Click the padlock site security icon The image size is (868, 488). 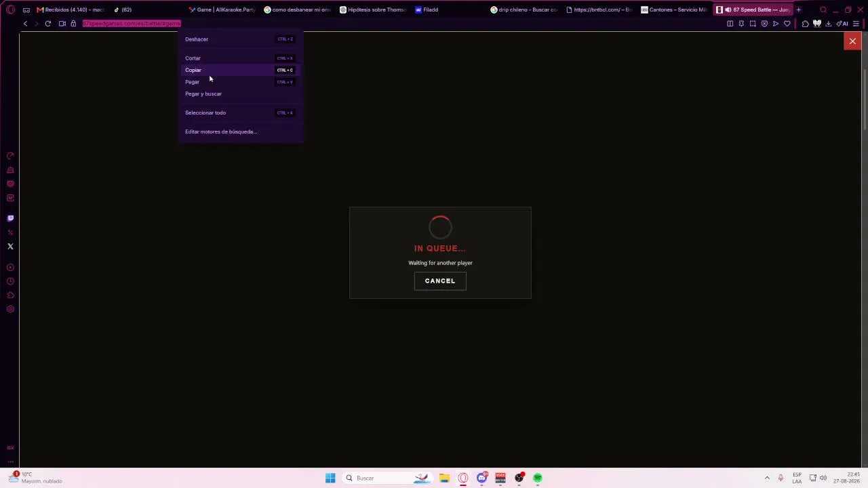73,24
